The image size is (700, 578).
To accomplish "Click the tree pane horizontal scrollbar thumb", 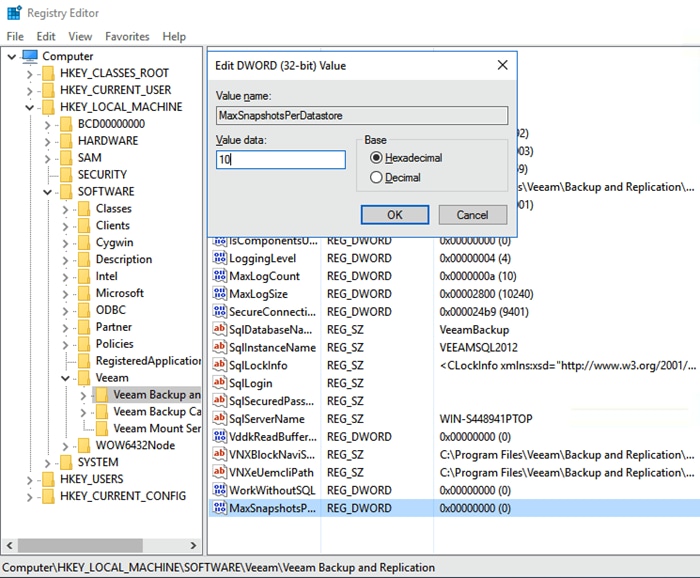I will pyautogui.click(x=80, y=545).
